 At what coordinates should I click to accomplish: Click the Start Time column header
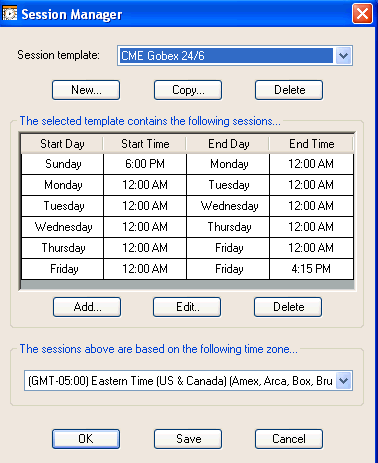pos(145,144)
